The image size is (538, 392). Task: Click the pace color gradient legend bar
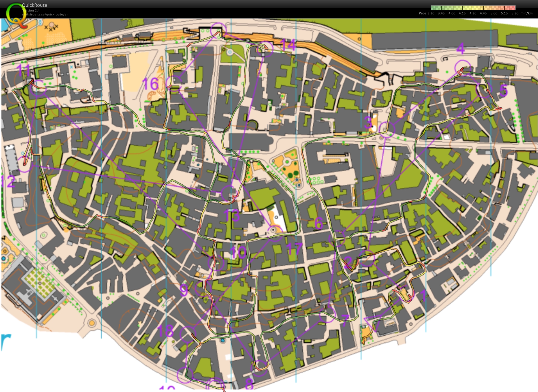pos(473,8)
